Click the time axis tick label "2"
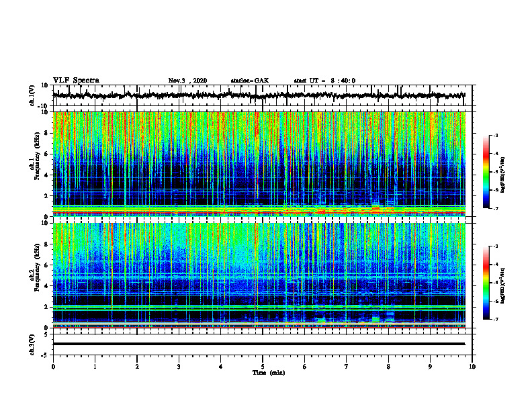 pyautogui.click(x=137, y=367)
